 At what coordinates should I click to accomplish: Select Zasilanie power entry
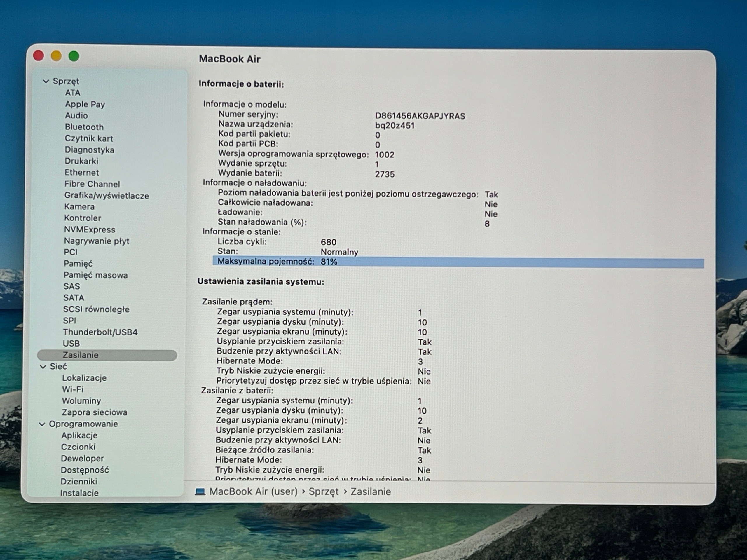pos(107,355)
